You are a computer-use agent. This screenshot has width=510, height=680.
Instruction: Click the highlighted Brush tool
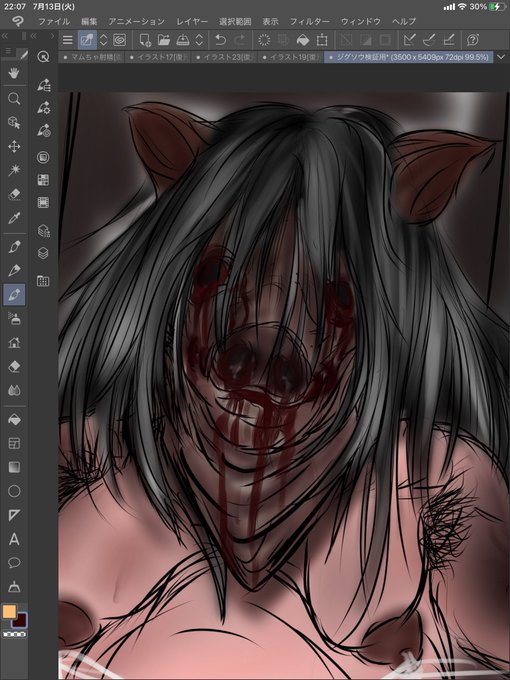(14, 295)
